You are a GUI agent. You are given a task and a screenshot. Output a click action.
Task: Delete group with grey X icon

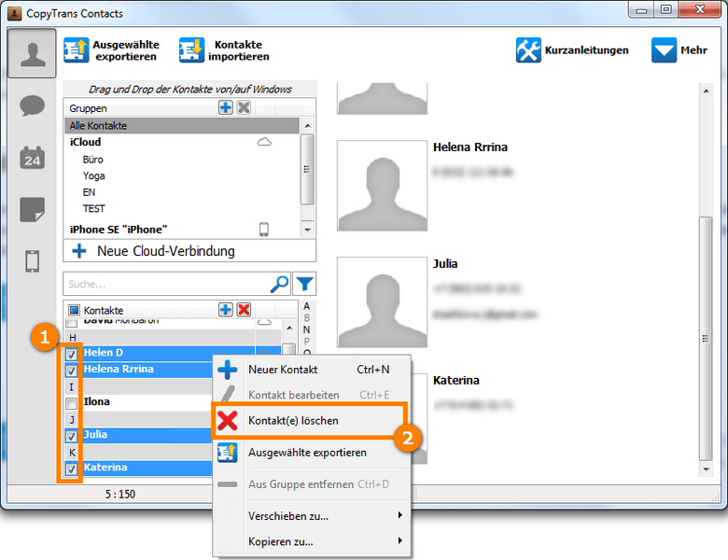point(244,107)
